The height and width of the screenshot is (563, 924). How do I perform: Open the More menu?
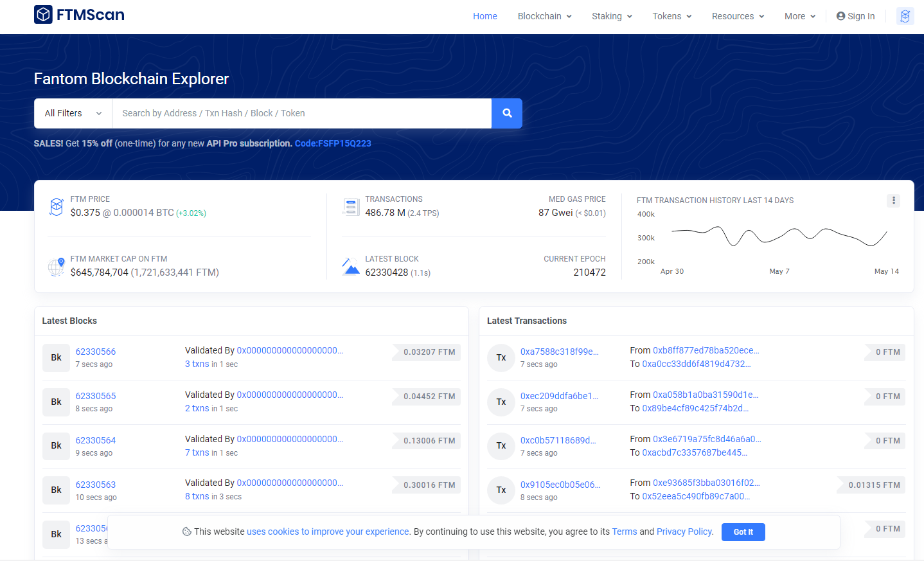pos(799,16)
